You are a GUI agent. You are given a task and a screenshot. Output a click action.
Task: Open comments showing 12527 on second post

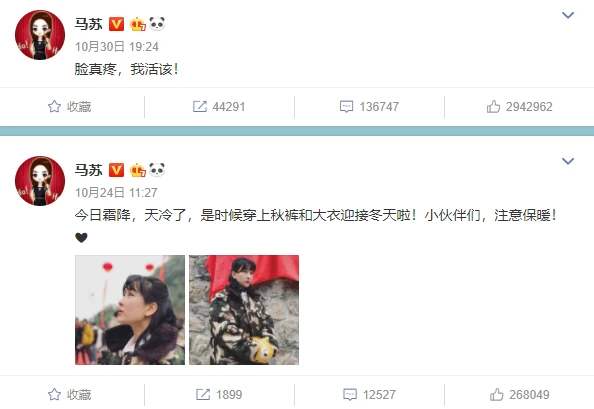click(x=350, y=394)
